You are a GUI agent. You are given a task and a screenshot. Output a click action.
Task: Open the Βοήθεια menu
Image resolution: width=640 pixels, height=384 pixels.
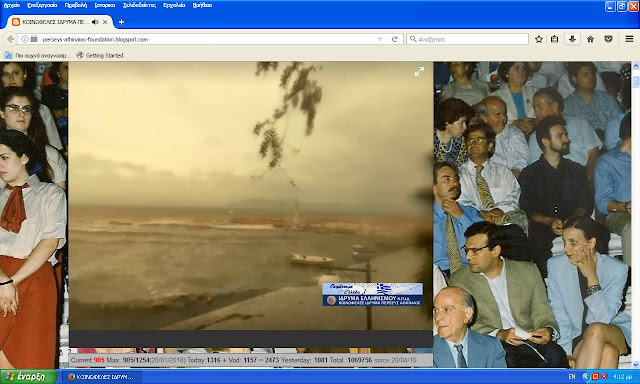(202, 5)
